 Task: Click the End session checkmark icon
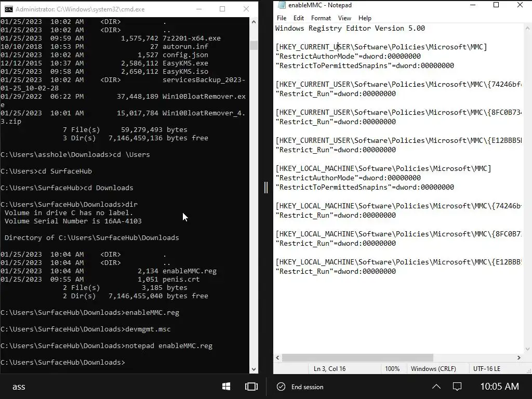pyautogui.click(x=281, y=387)
